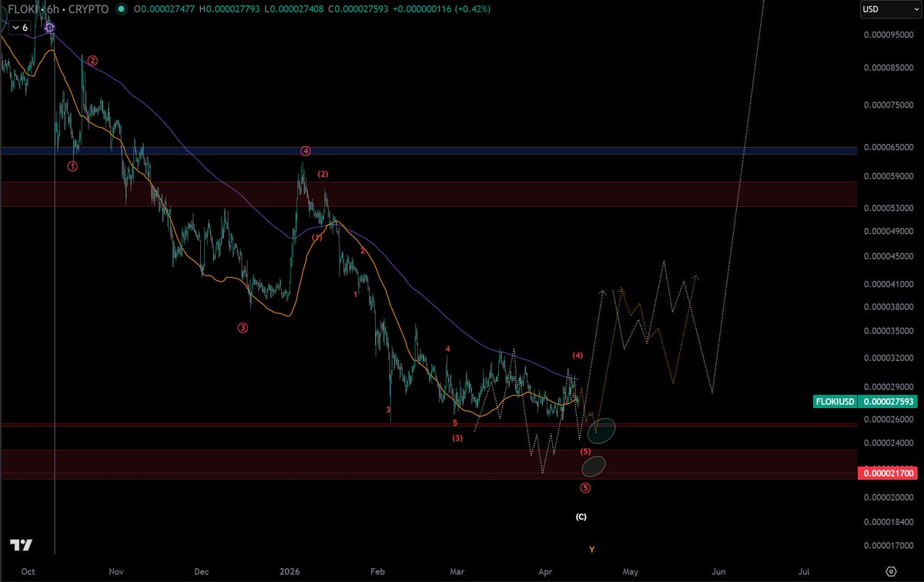Click the 0.000020000 price axis label
Viewport: 924px width, 582px height.
(x=889, y=497)
